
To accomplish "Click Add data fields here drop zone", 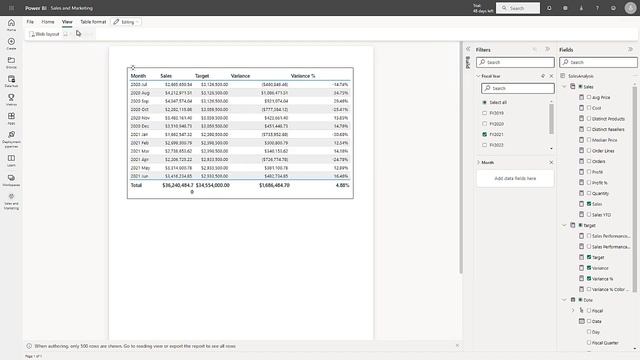I will tap(515, 178).
